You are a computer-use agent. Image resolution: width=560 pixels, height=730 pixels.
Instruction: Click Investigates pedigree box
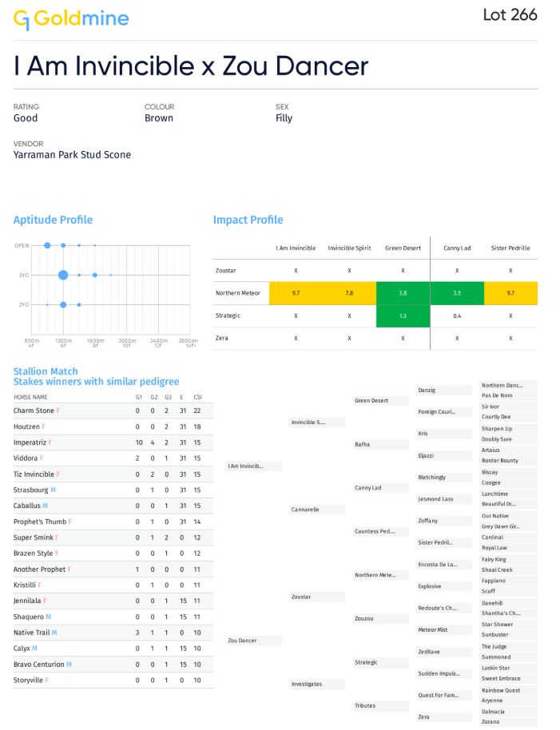(317, 684)
